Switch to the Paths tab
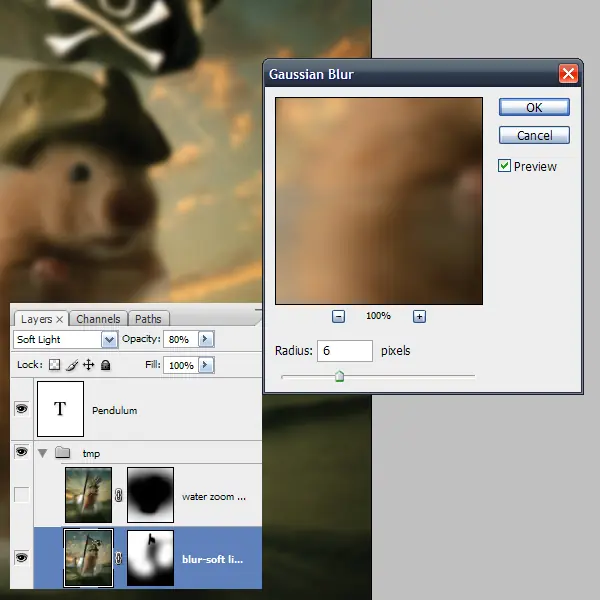 [x=148, y=319]
